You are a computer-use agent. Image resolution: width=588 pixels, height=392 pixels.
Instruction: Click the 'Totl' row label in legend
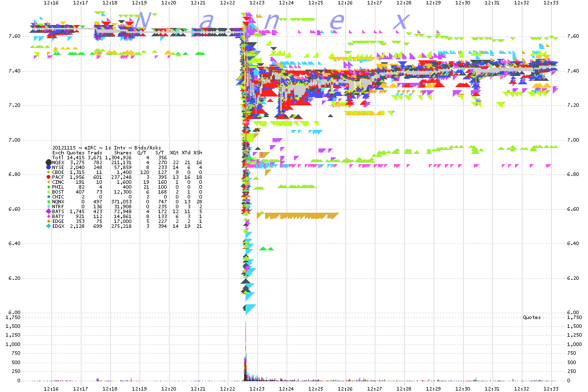(x=58, y=157)
